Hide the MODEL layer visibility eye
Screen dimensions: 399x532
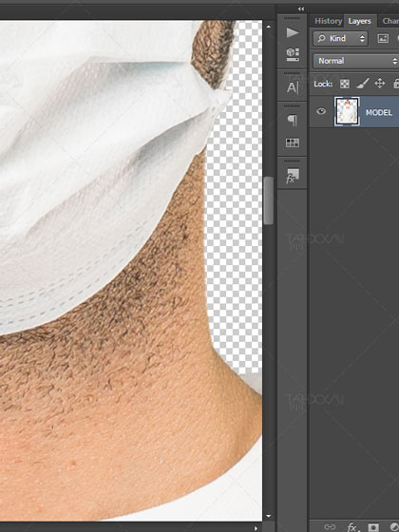click(321, 111)
